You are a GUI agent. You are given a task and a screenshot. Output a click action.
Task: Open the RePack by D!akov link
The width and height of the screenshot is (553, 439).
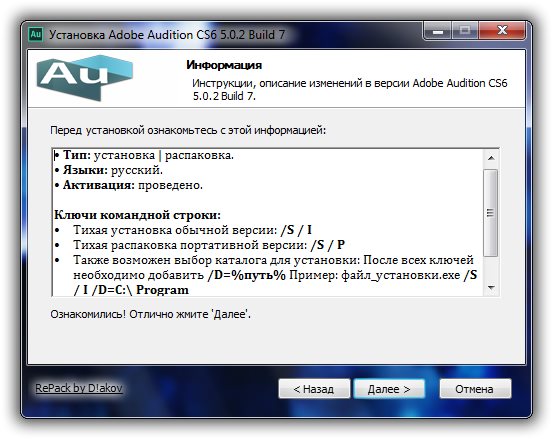coord(79,388)
